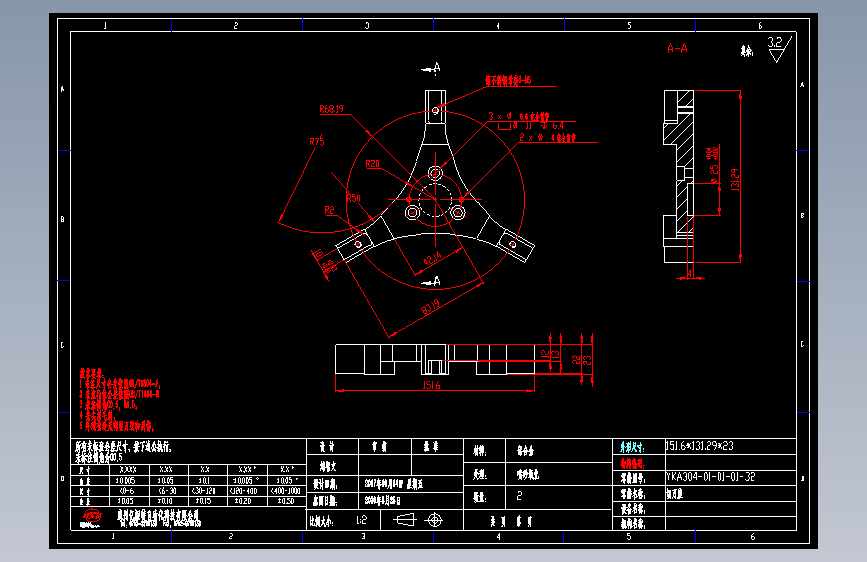Click the center hole of the three-arm part
Screen dimensions: 867x562
coord(435,199)
